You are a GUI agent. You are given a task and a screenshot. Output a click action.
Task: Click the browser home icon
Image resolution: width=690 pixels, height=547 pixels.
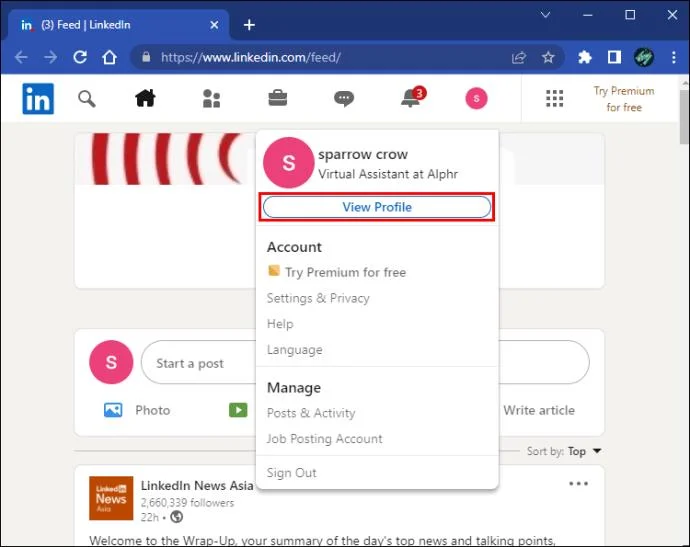(110, 57)
